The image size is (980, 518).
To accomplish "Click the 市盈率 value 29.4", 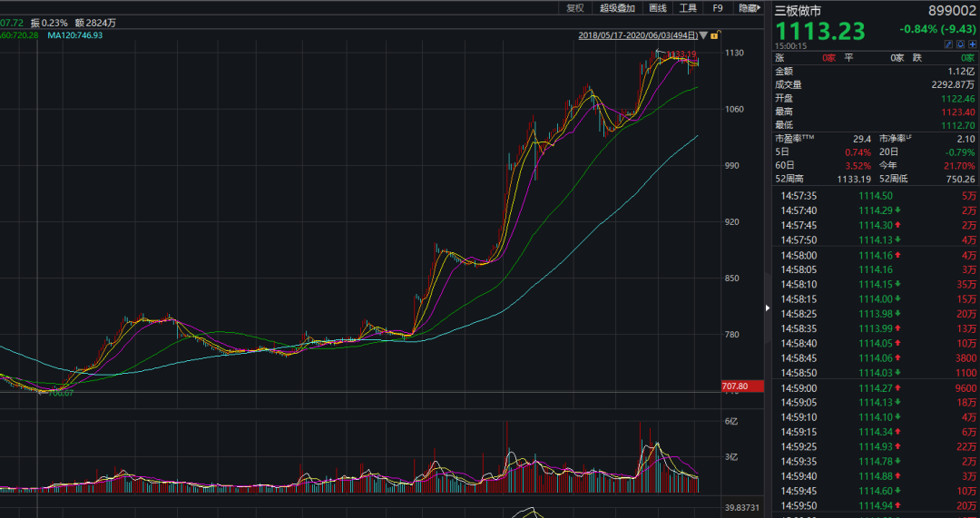I will tap(862, 138).
